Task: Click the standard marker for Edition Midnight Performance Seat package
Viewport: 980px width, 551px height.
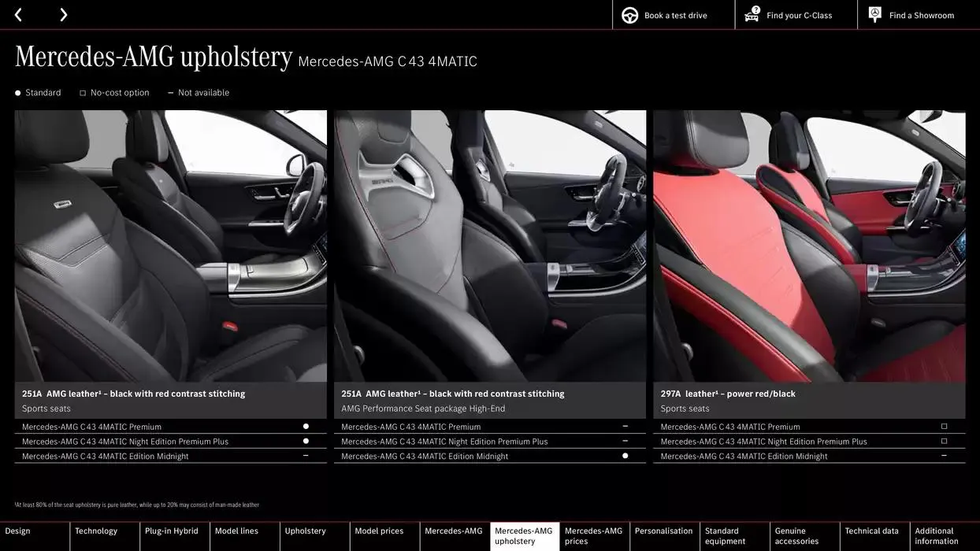Action: [x=625, y=455]
